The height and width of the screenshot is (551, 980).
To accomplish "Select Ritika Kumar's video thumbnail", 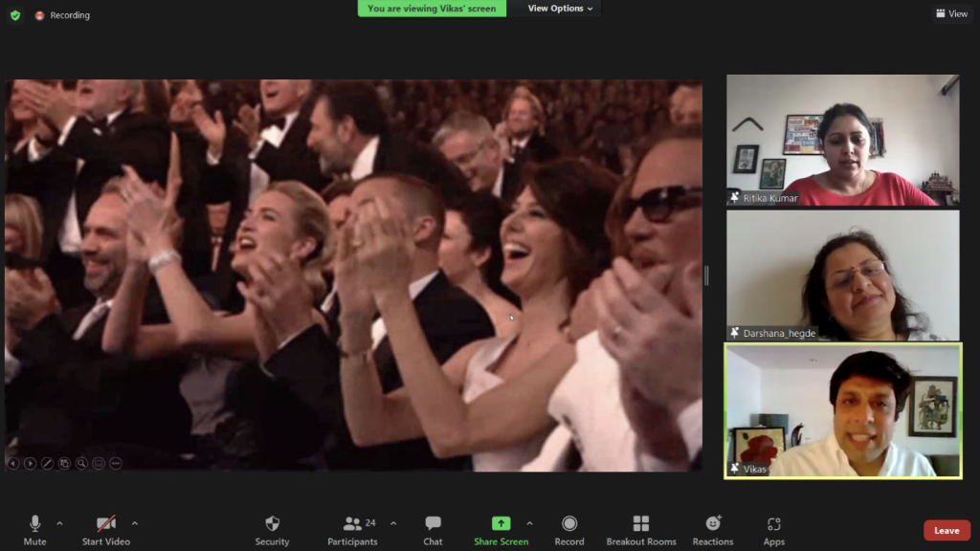I will pos(842,141).
